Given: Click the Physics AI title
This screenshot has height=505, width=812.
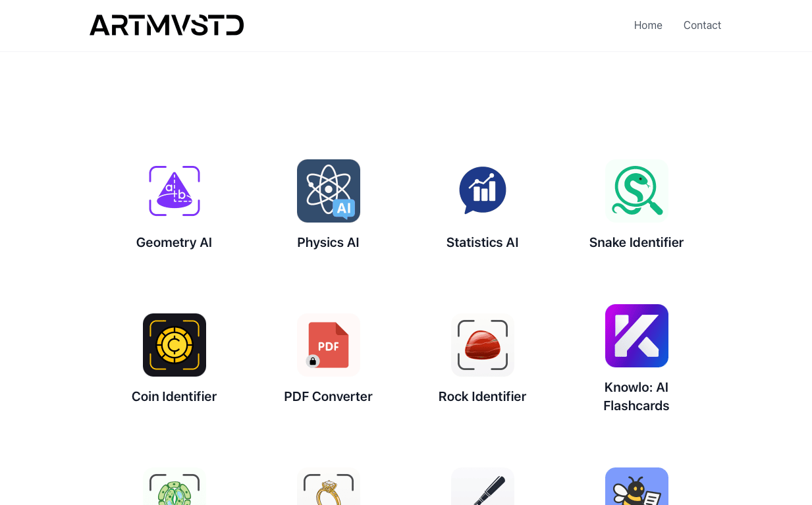Looking at the screenshot, I should click(x=328, y=242).
